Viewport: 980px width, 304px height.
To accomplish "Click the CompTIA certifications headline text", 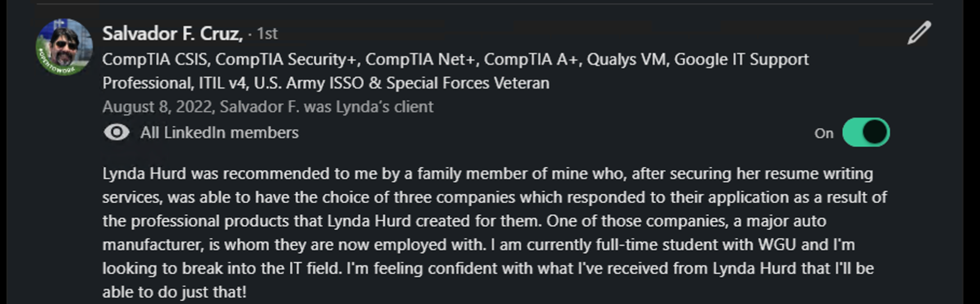I will pos(343,60).
